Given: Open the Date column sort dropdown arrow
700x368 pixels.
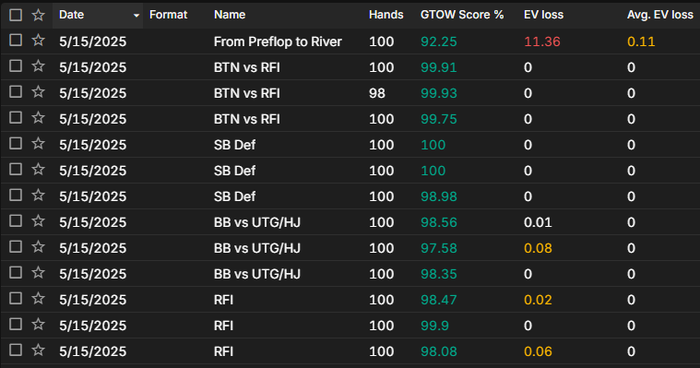Looking at the screenshot, I should pyautogui.click(x=136, y=16).
